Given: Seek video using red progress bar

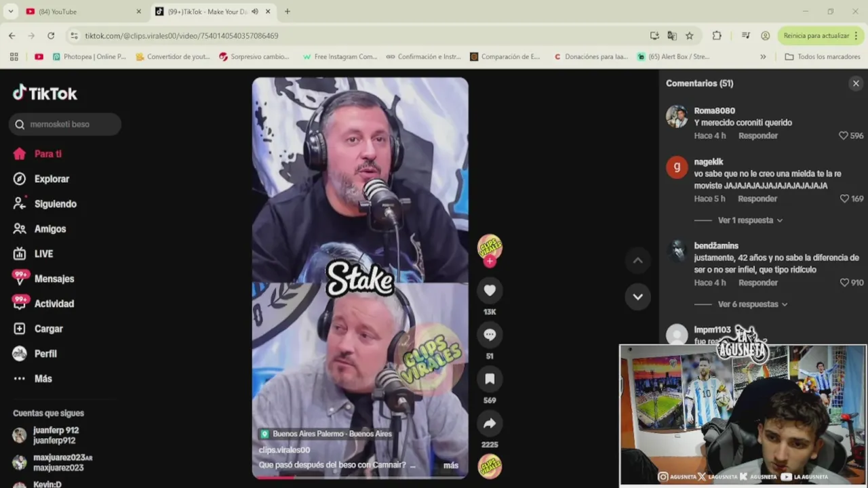Looking at the screenshot, I should 359,477.
